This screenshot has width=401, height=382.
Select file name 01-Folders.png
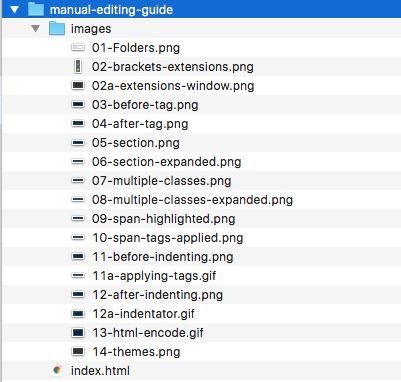tap(136, 48)
